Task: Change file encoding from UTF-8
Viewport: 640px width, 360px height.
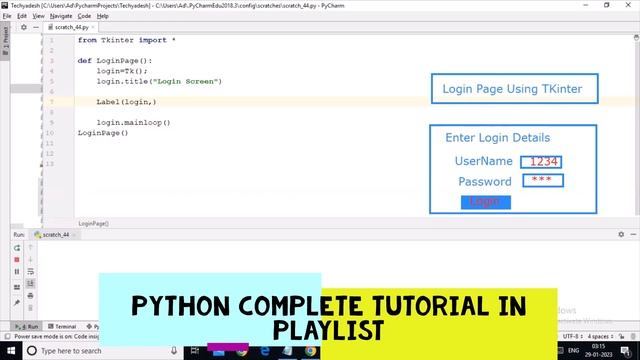Action: point(572,337)
